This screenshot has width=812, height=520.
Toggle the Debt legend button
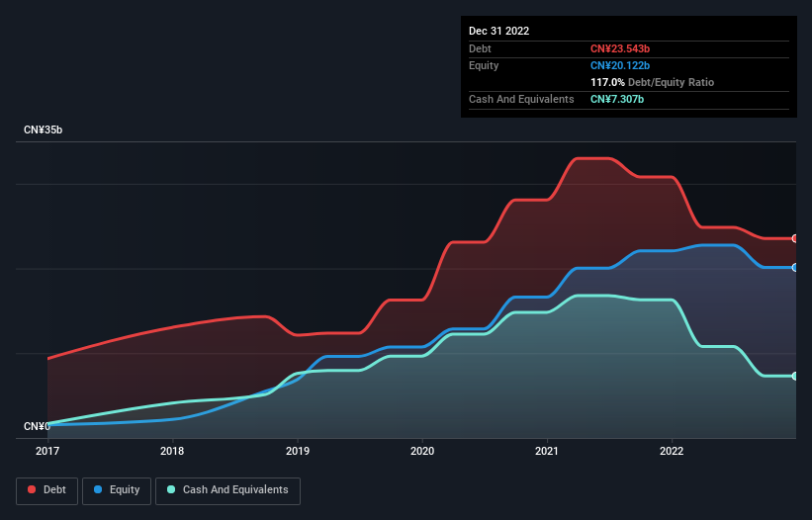coord(46,490)
